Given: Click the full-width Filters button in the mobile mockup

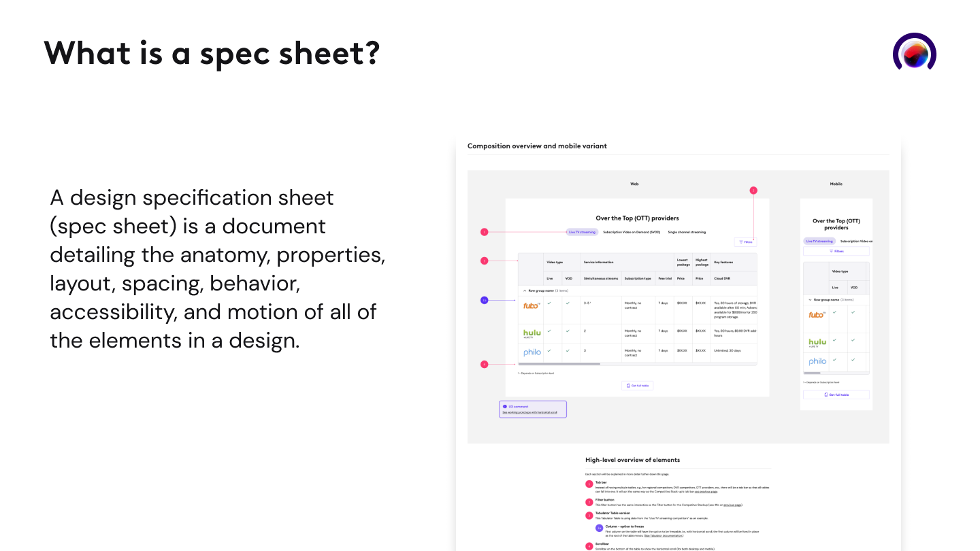Looking at the screenshot, I should coord(836,251).
